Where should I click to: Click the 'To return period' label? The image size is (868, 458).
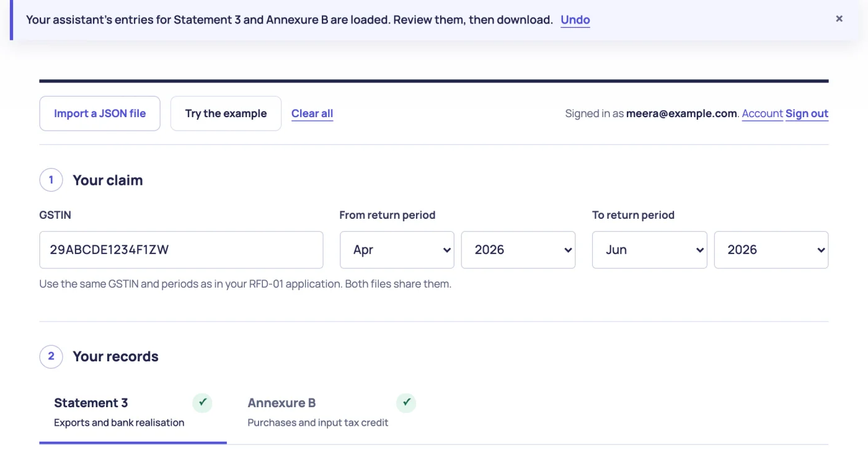coord(633,215)
